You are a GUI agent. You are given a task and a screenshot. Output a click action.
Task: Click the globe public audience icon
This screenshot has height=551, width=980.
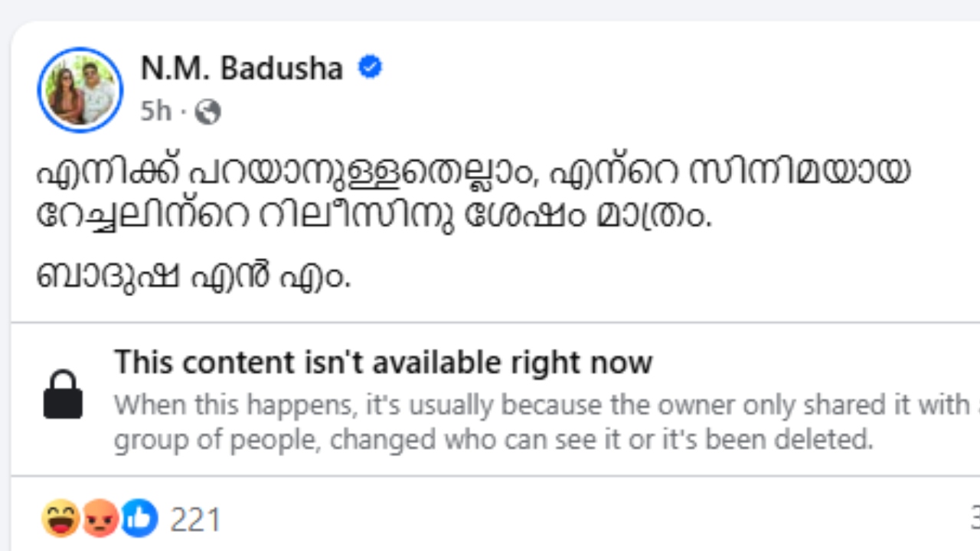[x=207, y=112]
